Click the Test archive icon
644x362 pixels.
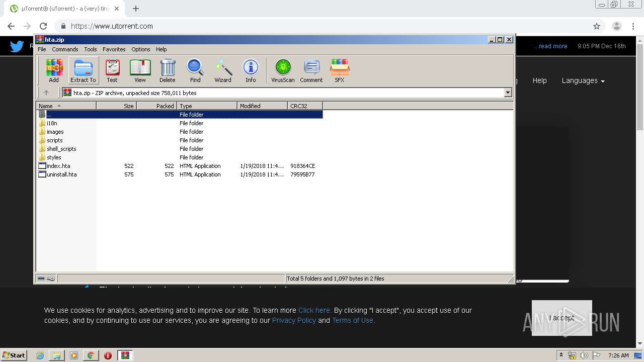(112, 70)
